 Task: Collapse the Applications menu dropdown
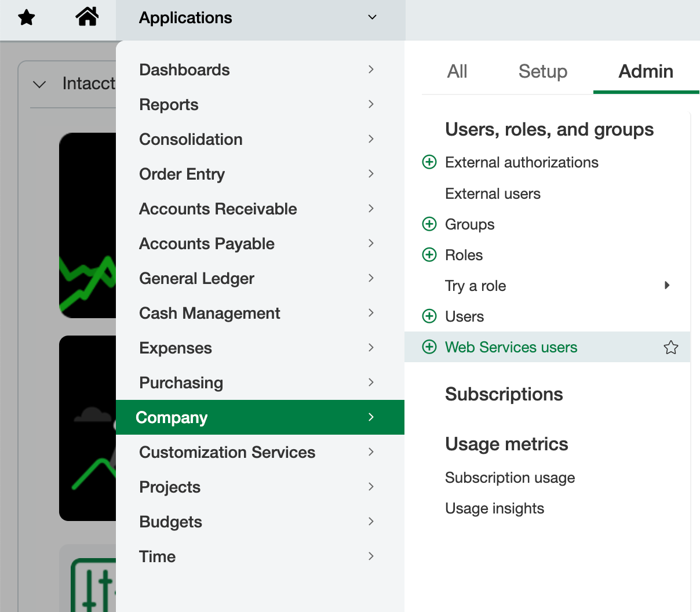(372, 17)
